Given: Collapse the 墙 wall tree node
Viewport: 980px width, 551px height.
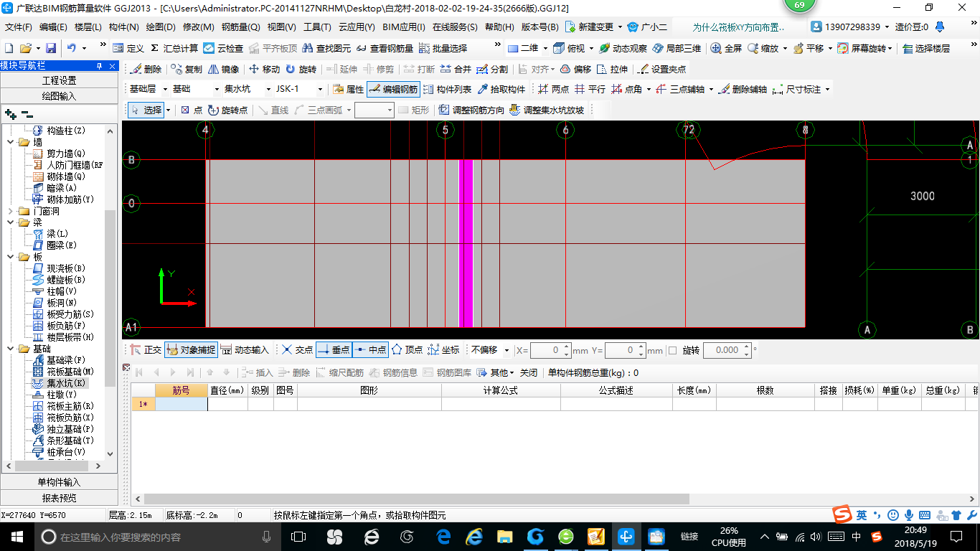Looking at the screenshot, I should point(10,142).
